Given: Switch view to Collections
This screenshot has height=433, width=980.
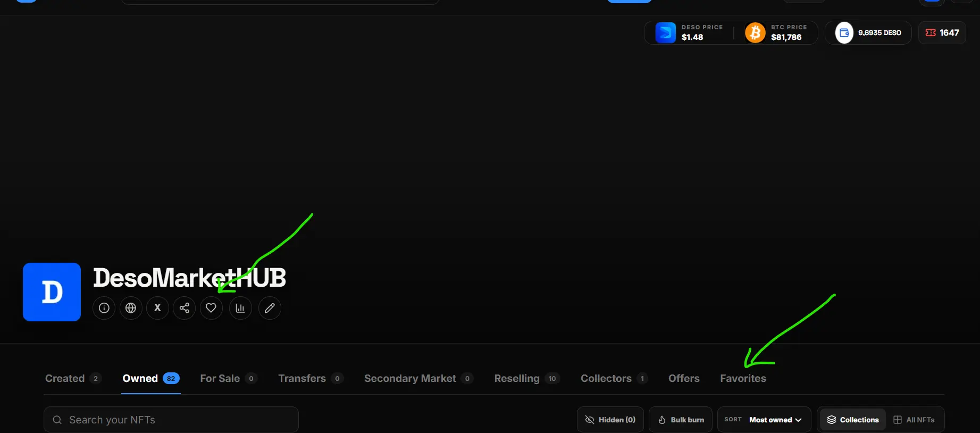Looking at the screenshot, I should [x=853, y=420].
